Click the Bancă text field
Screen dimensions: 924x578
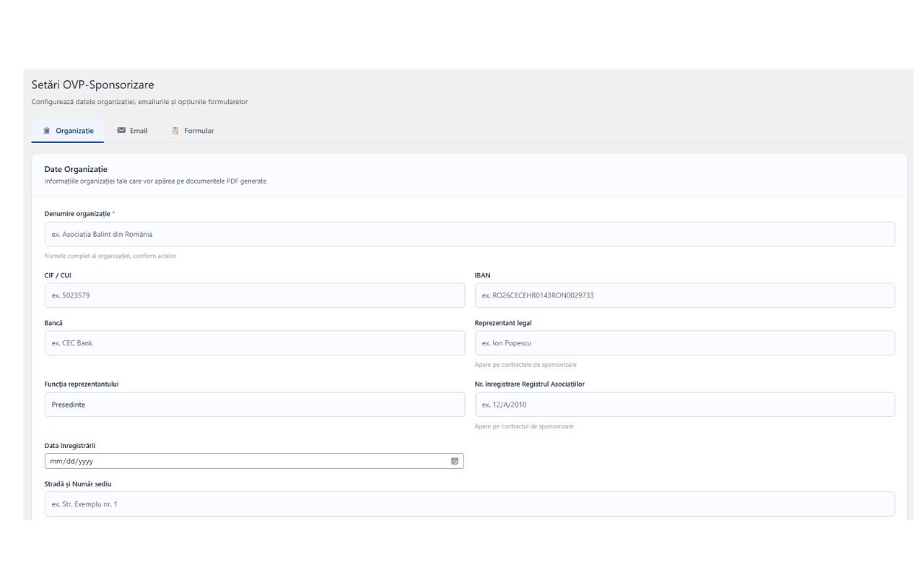(x=255, y=342)
